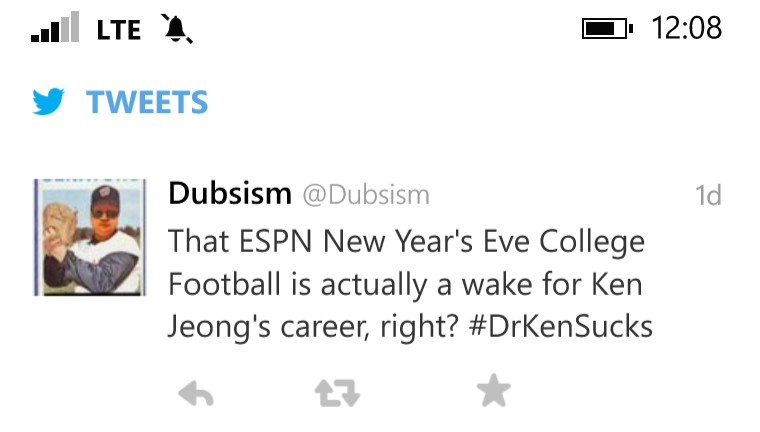Tap the word ESPN in the tweet
Viewport: 760px width, 432px height.
tap(276, 242)
